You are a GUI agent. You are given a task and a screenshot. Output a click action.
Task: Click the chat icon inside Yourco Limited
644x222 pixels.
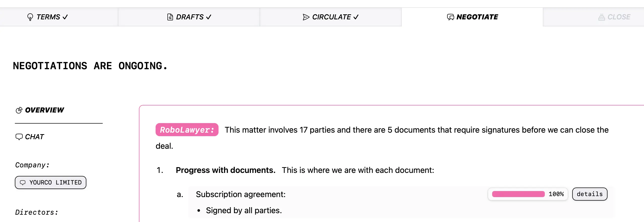(23, 182)
